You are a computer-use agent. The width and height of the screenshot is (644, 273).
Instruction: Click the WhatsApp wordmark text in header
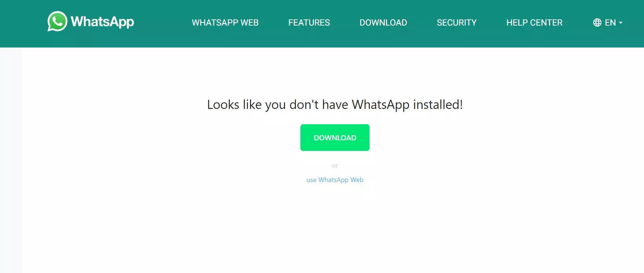(x=102, y=22)
